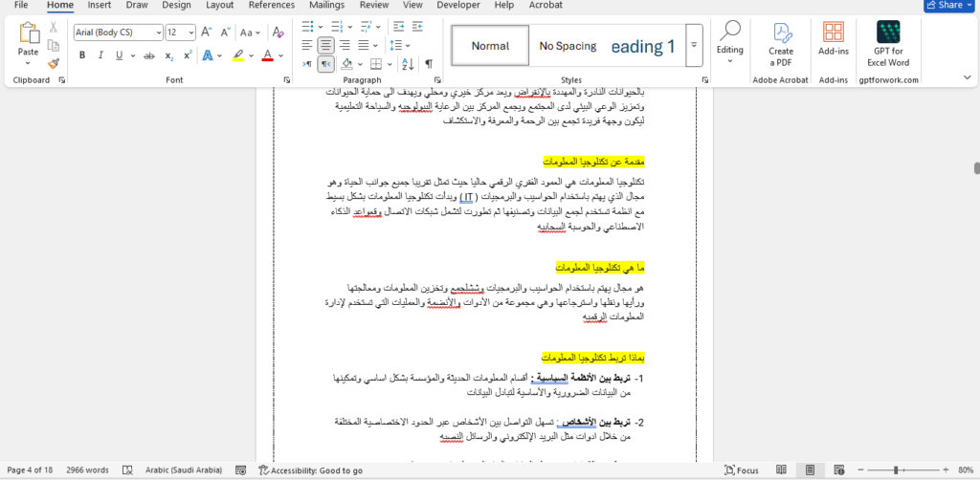Screen dimensions: 980x480
Task: Clear all formatting icon
Action: [278, 33]
